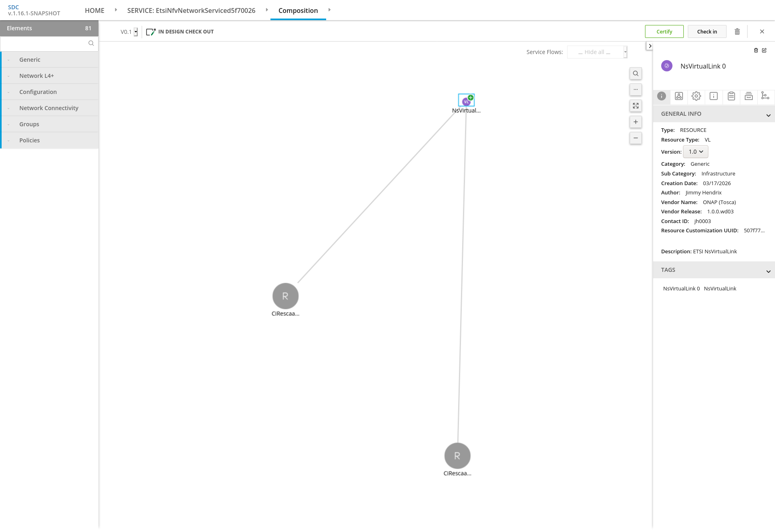Screen dimensions: 775x532
Task: Go to HOME breadcrumb menu
Action: click(x=94, y=10)
